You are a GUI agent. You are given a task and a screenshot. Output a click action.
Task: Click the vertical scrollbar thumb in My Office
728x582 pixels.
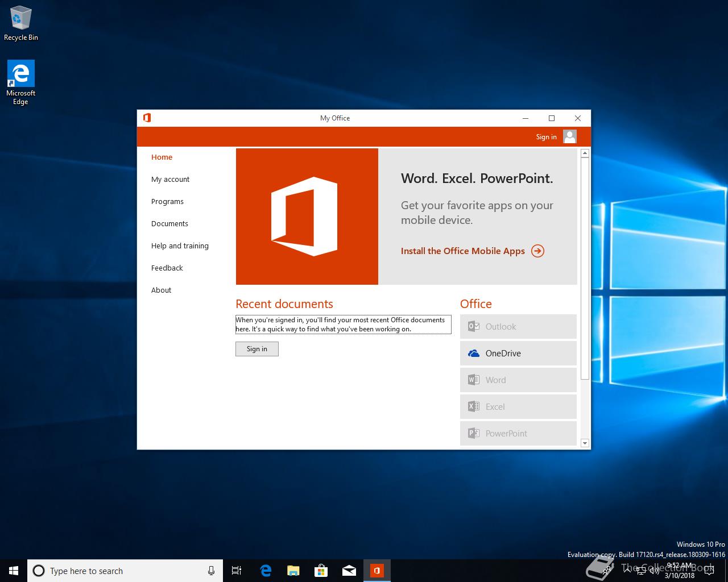pyautogui.click(x=585, y=269)
